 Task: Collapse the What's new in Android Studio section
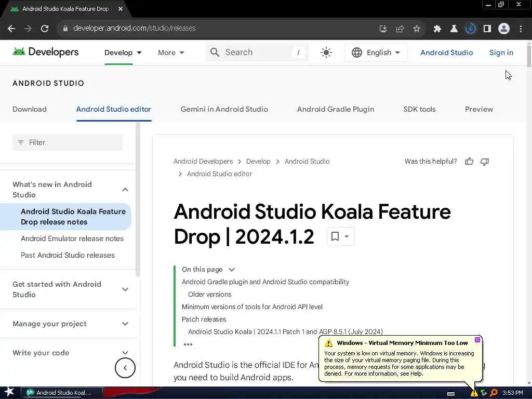click(x=125, y=190)
